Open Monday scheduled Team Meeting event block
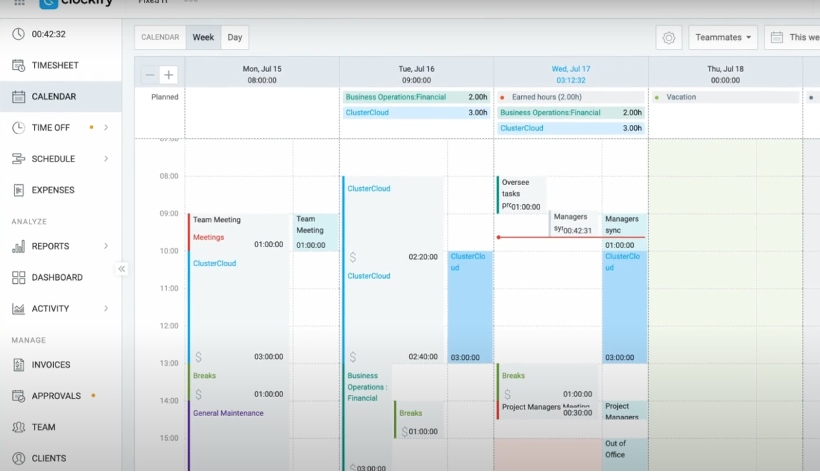The width and height of the screenshot is (820, 472). pyautogui.click(x=316, y=232)
